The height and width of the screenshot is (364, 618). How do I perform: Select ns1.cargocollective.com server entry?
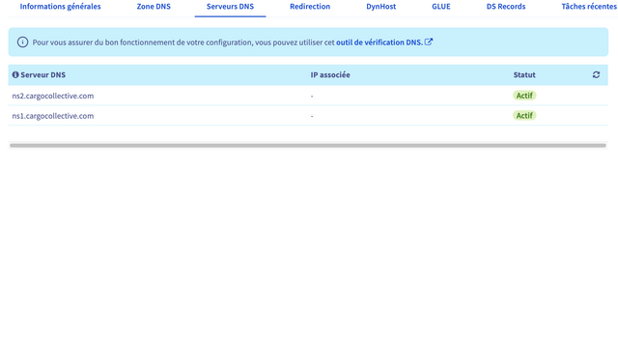click(x=53, y=116)
